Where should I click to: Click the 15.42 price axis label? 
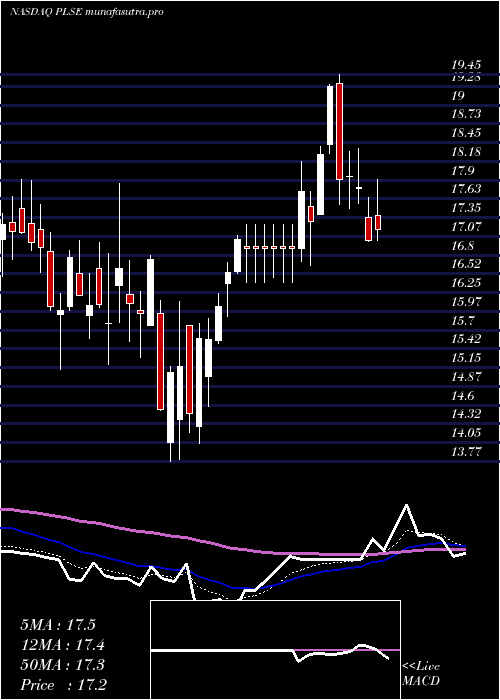point(466,339)
